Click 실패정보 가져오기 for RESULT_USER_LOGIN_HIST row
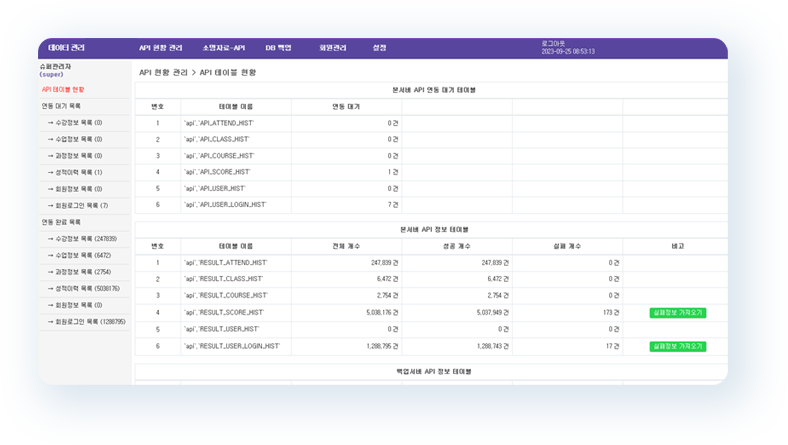The height and width of the screenshot is (445, 788). tap(677, 346)
